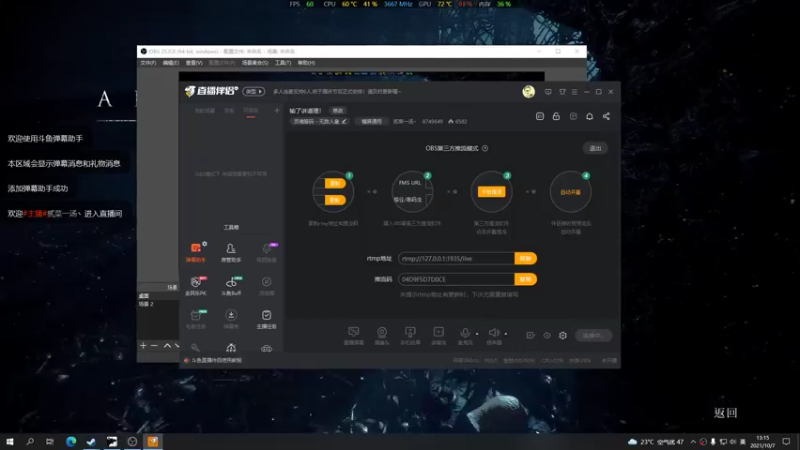Open the 工具(T) menu in OBS window
Screen dimensions: 800x450
point(283,63)
